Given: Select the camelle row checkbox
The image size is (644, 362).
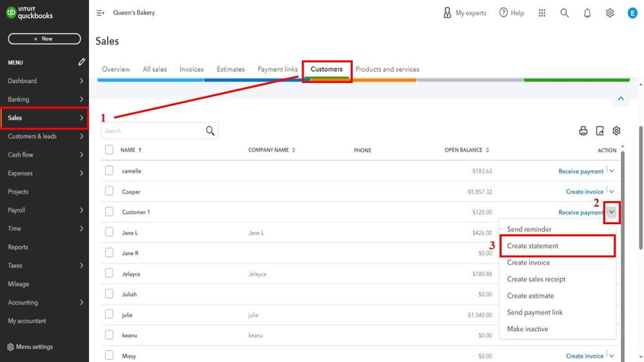Looking at the screenshot, I should coord(109,170).
